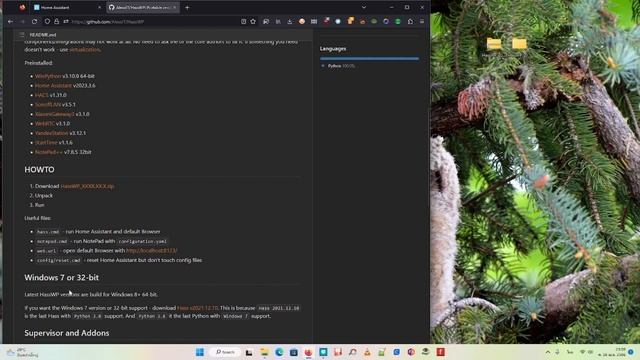Click the HOWTO heading
This screenshot has height=360, width=640.
pyautogui.click(x=39, y=170)
